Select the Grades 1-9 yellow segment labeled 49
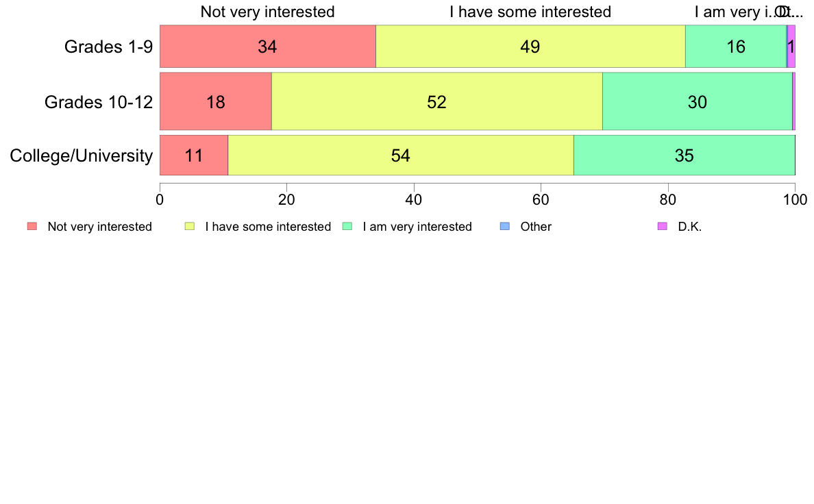This screenshot has height=504, width=814. pos(530,46)
